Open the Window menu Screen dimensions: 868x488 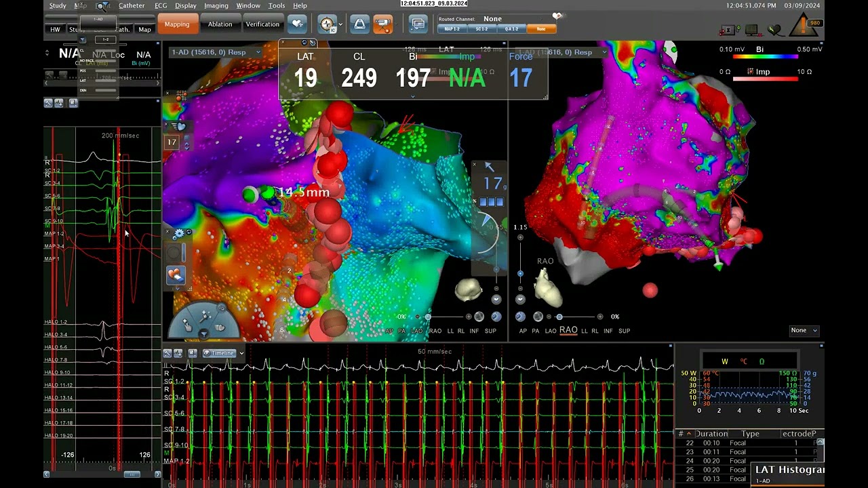click(x=248, y=5)
